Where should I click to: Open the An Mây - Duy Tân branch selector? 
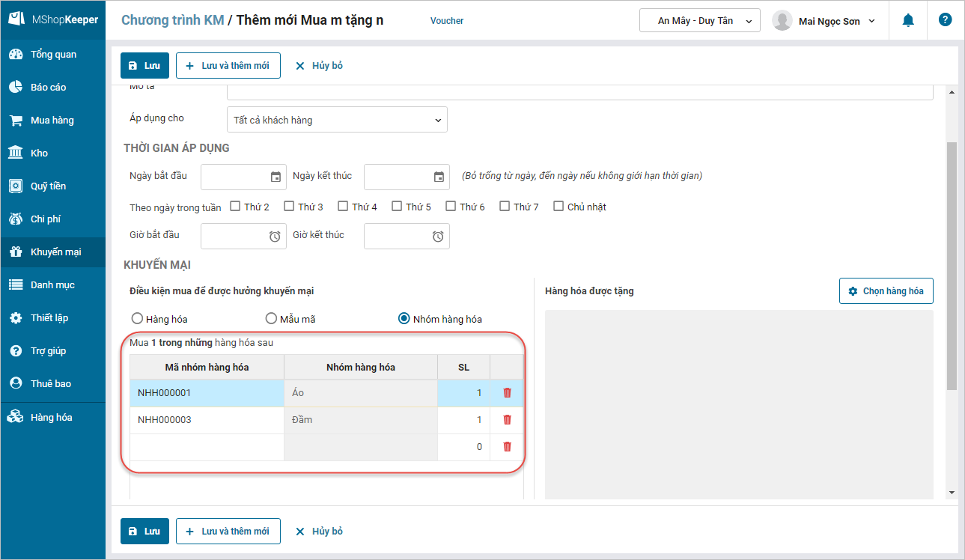coord(699,21)
